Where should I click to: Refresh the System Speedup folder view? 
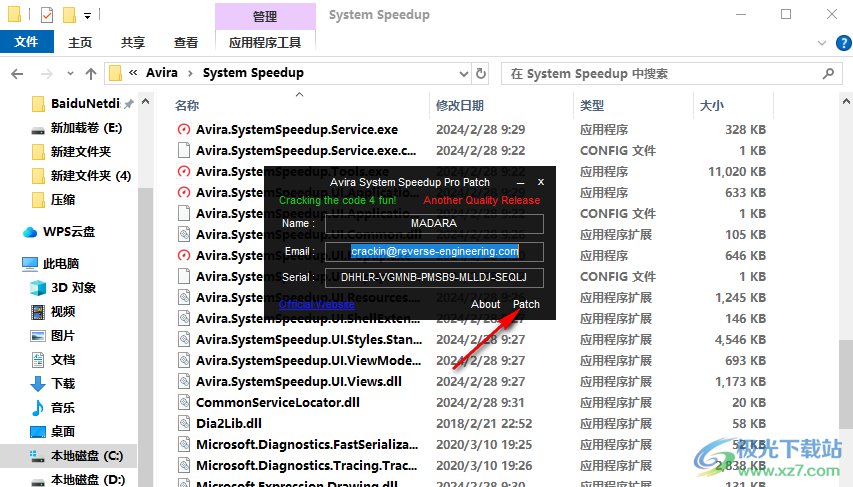coord(481,73)
